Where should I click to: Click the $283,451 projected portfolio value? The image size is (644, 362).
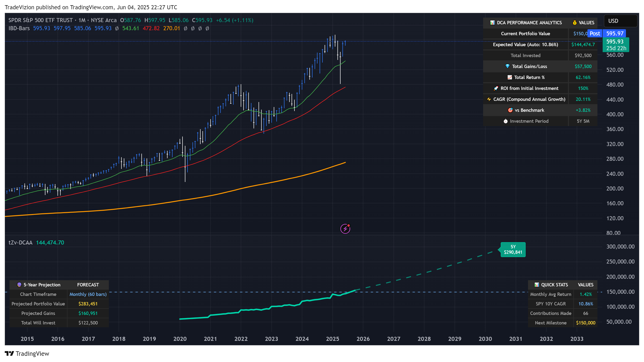click(x=88, y=304)
